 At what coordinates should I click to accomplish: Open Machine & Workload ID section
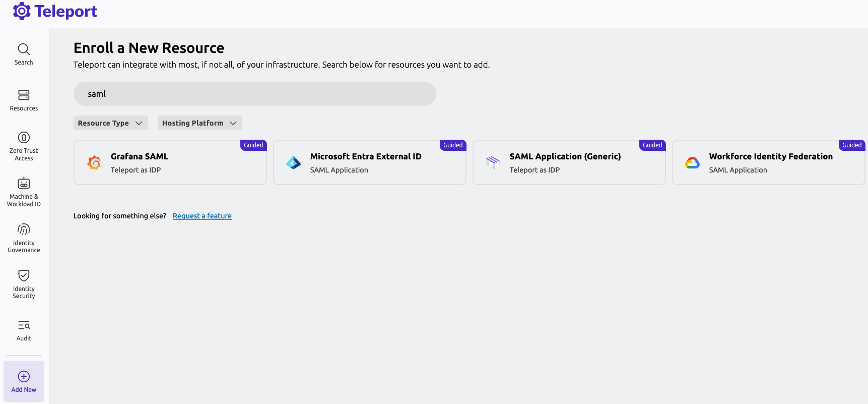pos(24,192)
